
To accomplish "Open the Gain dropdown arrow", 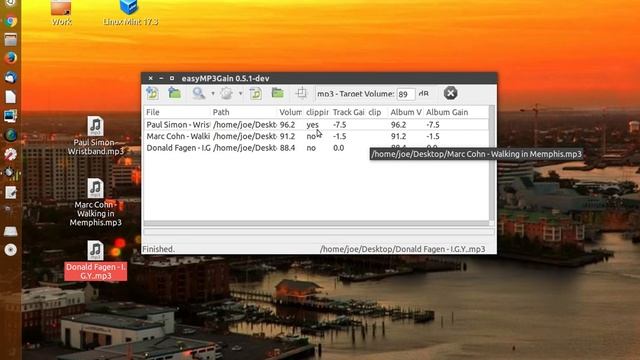I will 240,93.
